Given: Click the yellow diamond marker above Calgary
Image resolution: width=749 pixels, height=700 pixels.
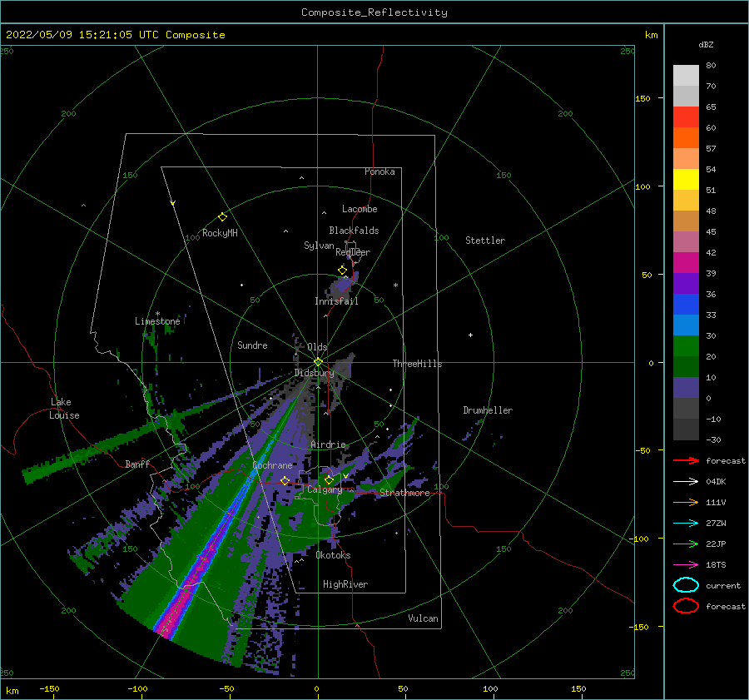Looking at the screenshot, I should click(329, 479).
